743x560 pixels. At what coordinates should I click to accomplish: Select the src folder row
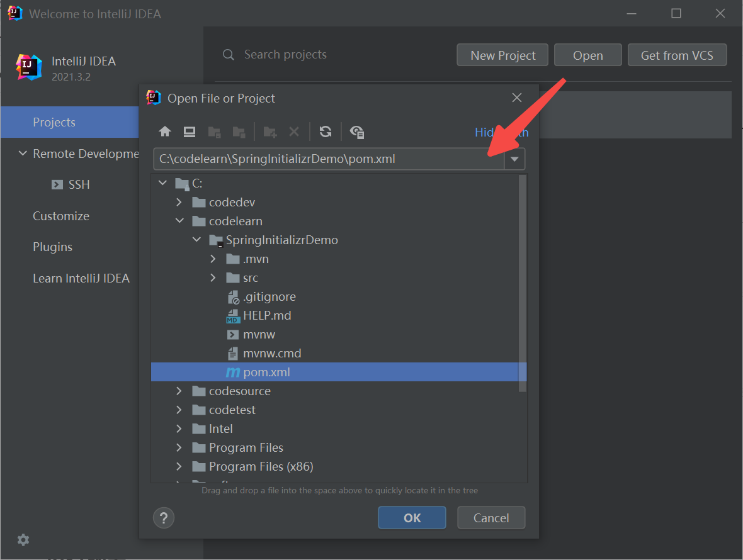338,278
